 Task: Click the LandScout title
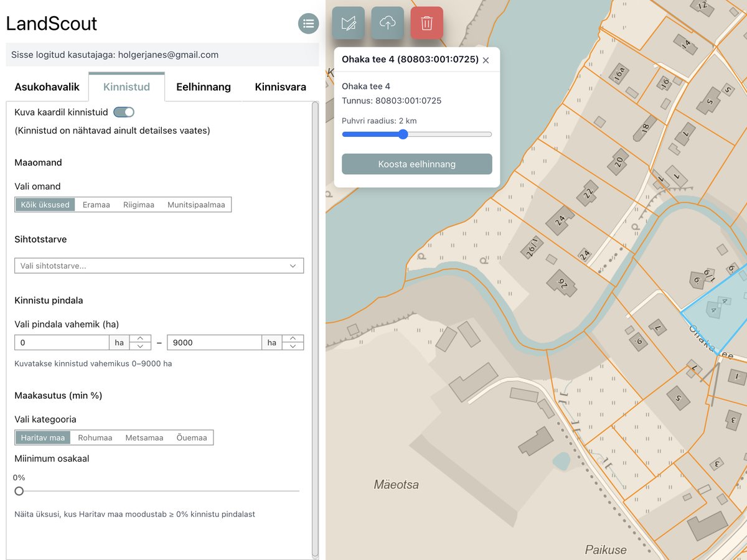(52, 24)
